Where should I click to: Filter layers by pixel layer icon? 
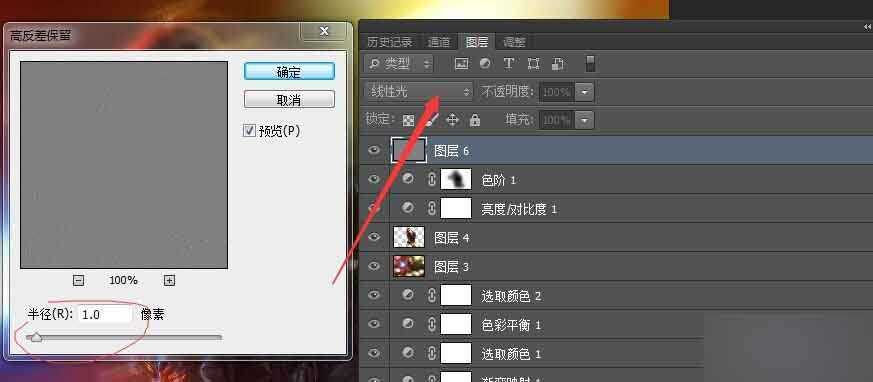coord(461,63)
